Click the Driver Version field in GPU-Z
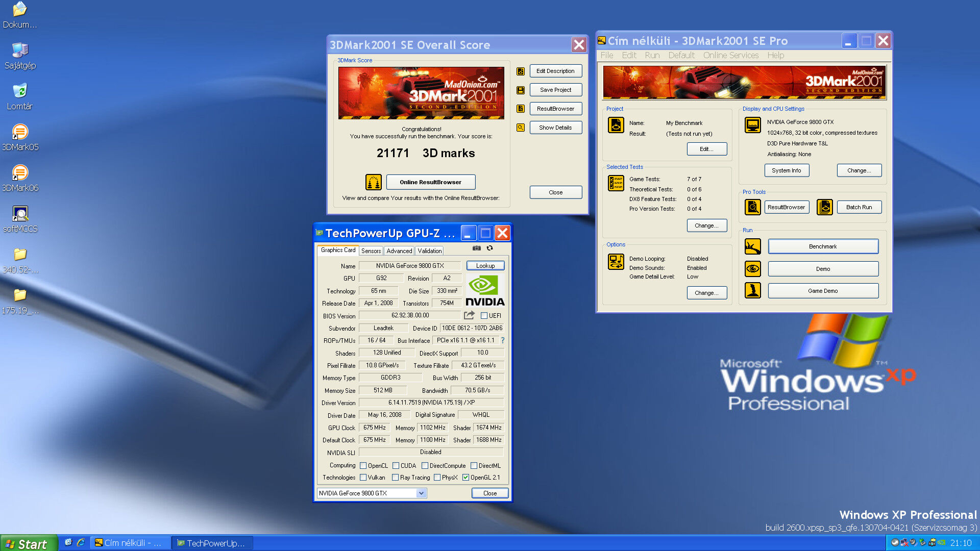Viewport: 980px width, 551px height. click(431, 403)
